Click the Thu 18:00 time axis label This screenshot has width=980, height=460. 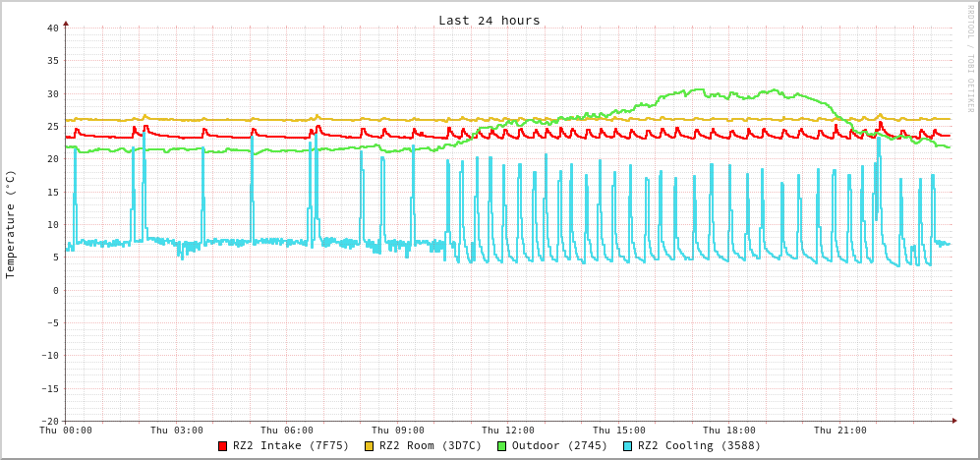tap(729, 431)
